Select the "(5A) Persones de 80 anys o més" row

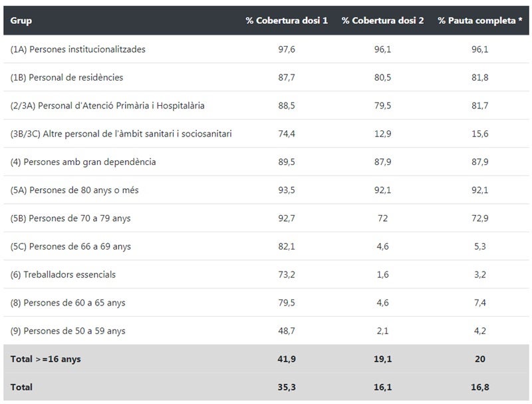tap(74, 190)
